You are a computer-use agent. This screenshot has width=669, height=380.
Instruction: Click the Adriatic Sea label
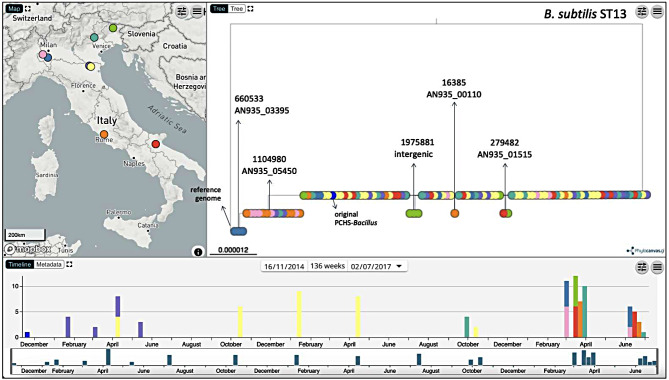click(167, 119)
